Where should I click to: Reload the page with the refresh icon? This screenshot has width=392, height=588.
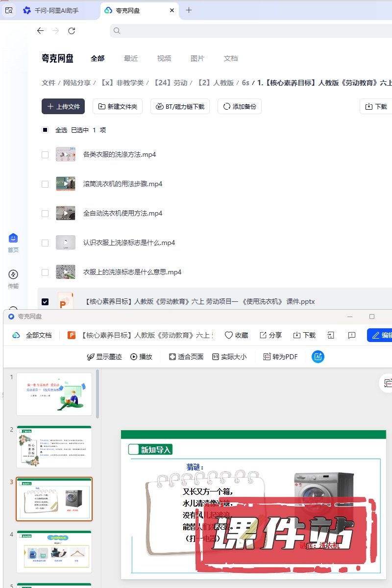72,31
